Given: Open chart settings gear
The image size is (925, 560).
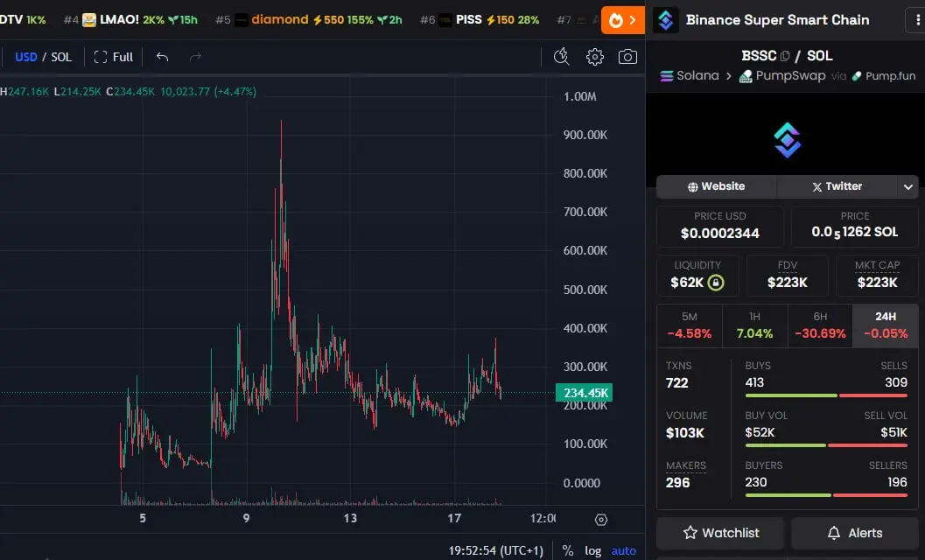Looking at the screenshot, I should 595,57.
